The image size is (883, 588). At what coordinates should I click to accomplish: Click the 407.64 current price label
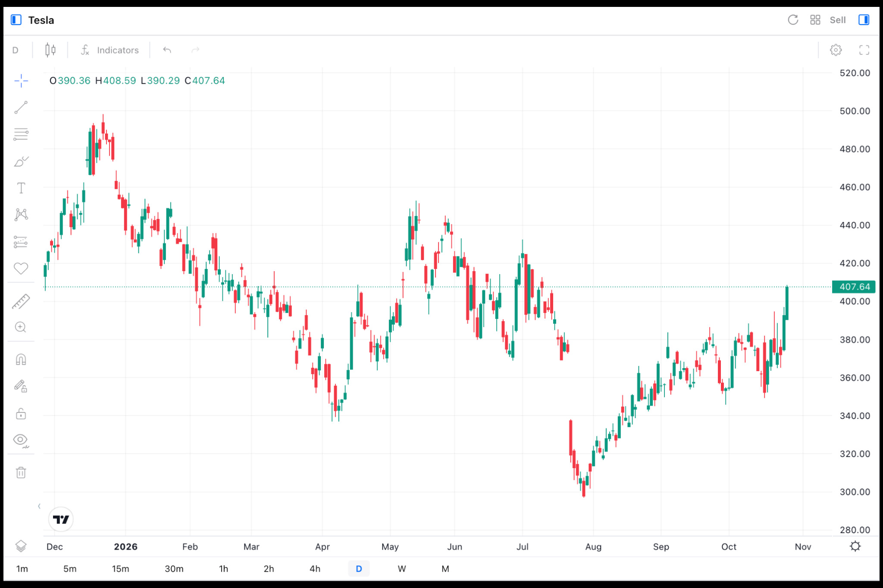click(x=854, y=287)
